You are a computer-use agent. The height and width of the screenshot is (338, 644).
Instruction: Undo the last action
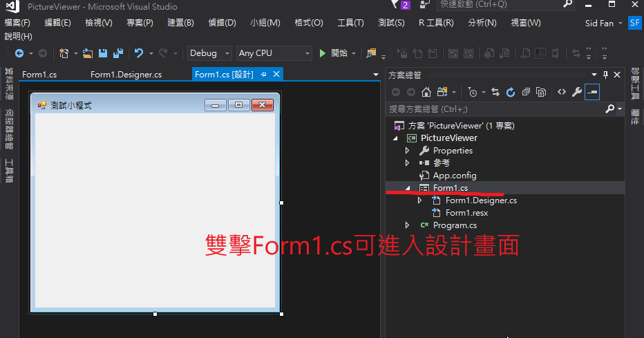139,53
